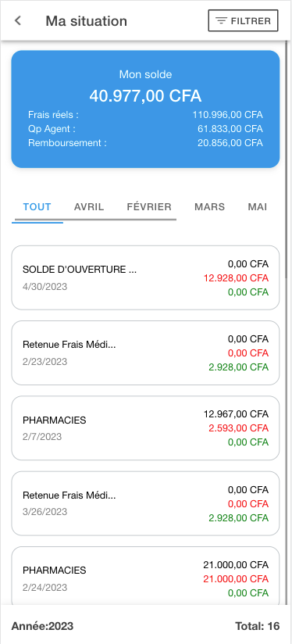Click the 12.928,00 CFA red amount
This screenshot has width=292, height=644.
point(237,278)
